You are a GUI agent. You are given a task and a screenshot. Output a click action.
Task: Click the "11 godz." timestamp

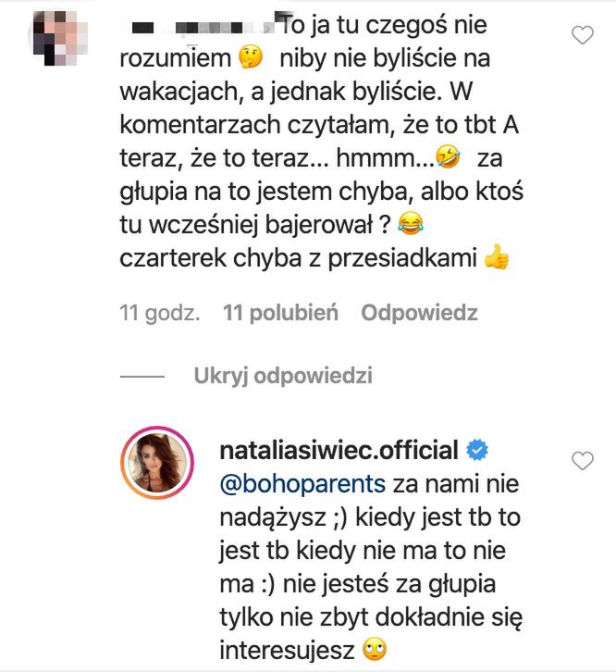point(160,314)
